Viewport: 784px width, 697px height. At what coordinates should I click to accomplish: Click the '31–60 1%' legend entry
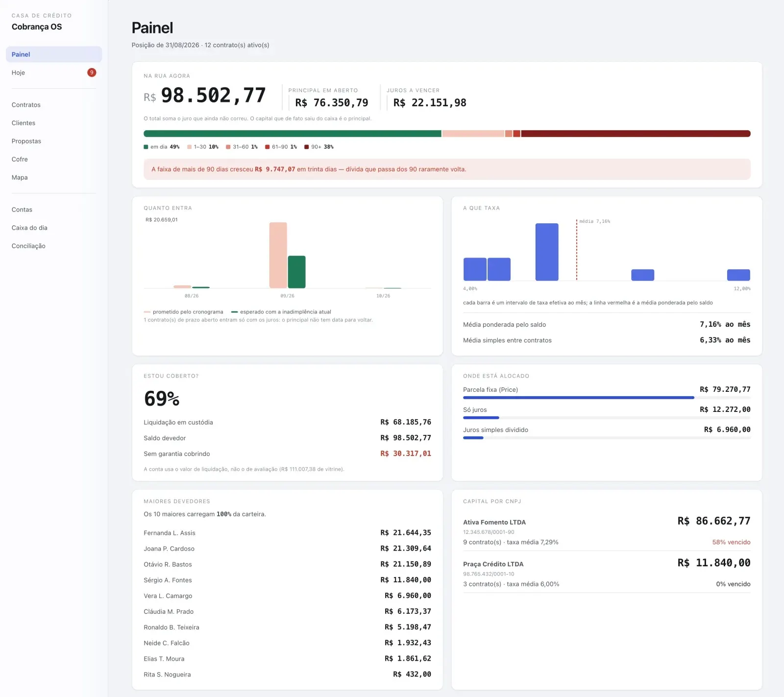coord(242,147)
